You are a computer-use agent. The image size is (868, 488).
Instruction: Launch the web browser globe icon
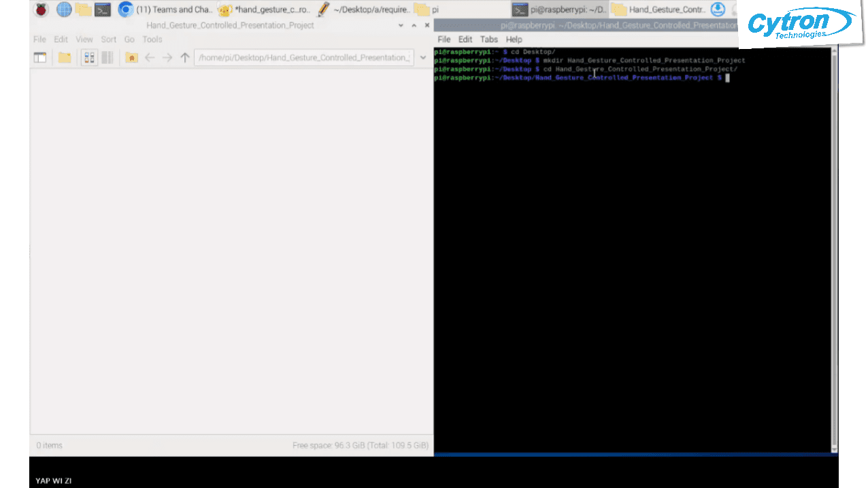click(64, 10)
